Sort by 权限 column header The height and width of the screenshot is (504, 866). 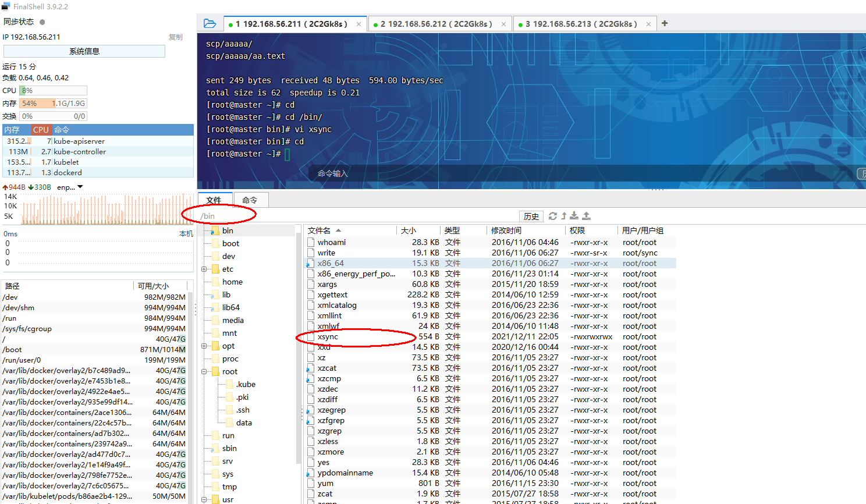(592, 230)
